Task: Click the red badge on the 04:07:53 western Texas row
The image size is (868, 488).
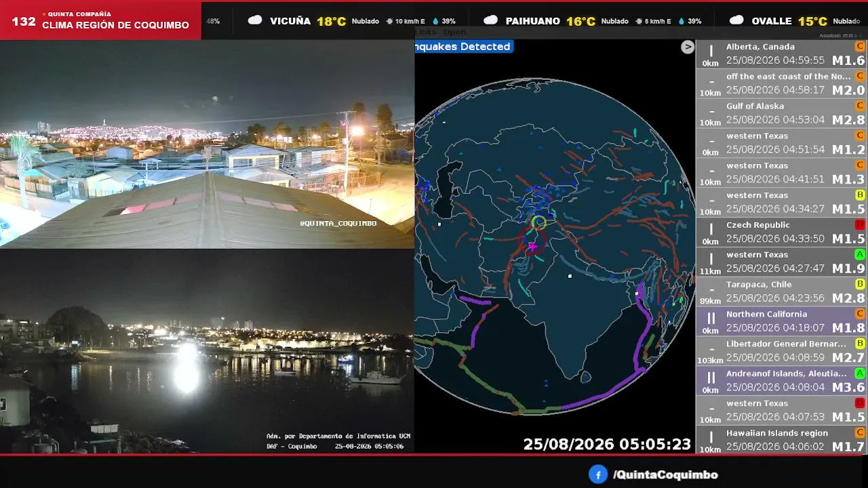Action: pyautogui.click(x=860, y=403)
